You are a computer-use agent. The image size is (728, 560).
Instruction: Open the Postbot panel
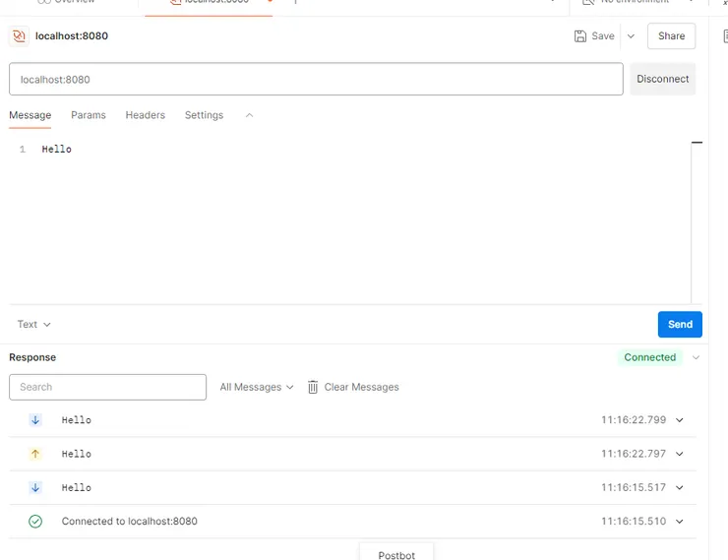pos(396,554)
